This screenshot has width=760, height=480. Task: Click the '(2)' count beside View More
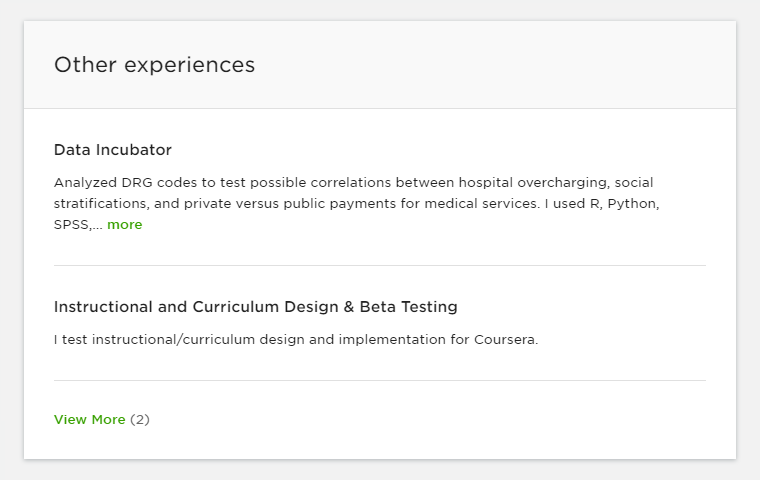tap(140, 420)
